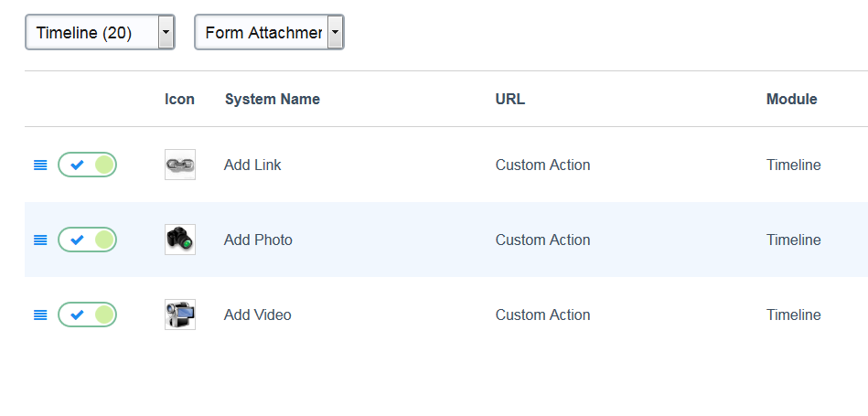Click the URL column header

510,99
